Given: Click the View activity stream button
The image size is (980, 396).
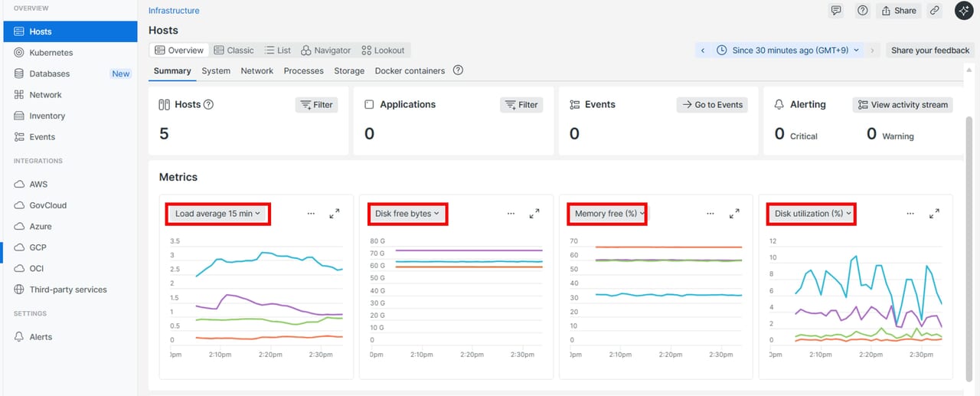Looking at the screenshot, I should tap(902, 105).
